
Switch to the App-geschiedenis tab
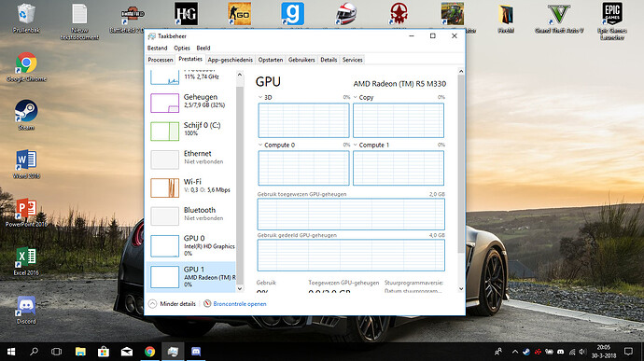pos(230,60)
